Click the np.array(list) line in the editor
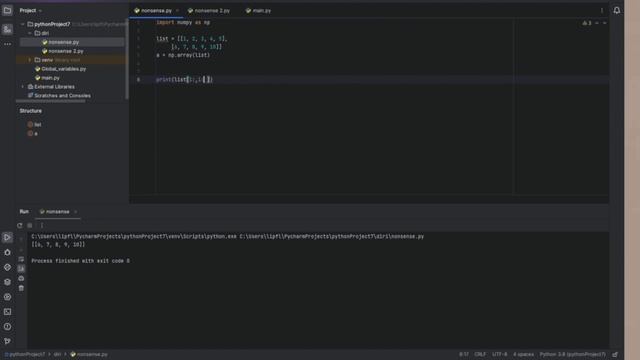 click(183, 55)
